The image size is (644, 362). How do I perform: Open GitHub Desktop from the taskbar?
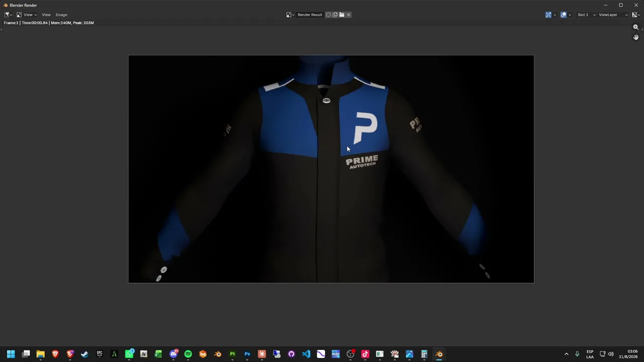click(291, 354)
